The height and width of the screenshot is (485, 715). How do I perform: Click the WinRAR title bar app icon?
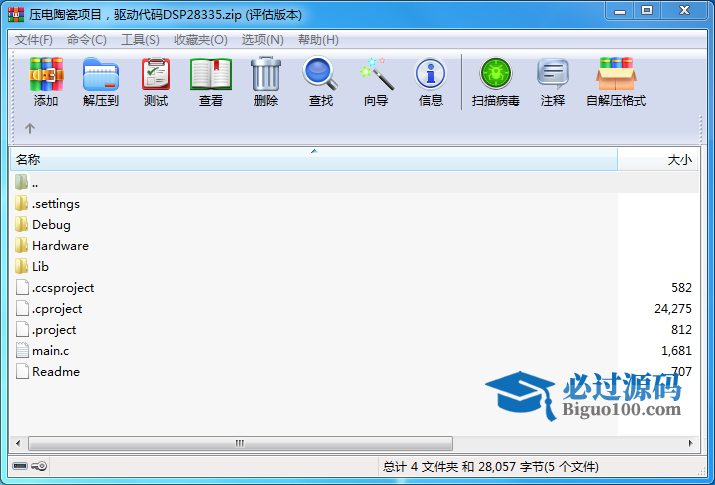[16, 15]
